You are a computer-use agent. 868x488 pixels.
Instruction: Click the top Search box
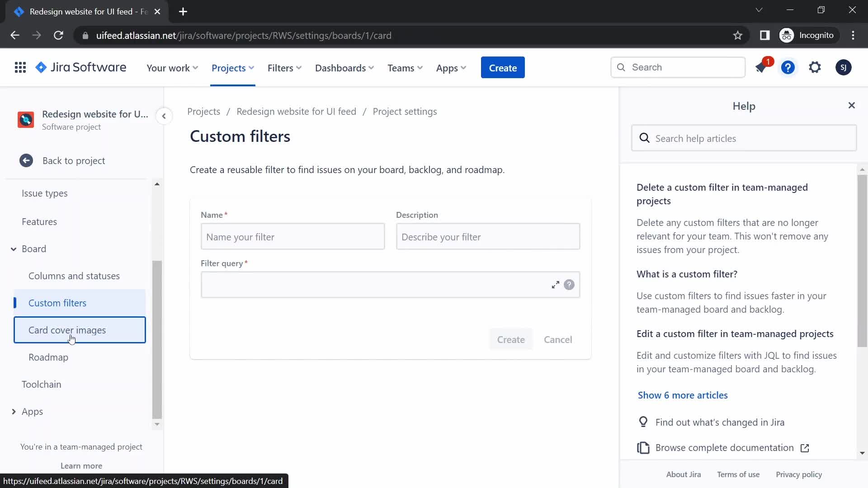(x=678, y=67)
